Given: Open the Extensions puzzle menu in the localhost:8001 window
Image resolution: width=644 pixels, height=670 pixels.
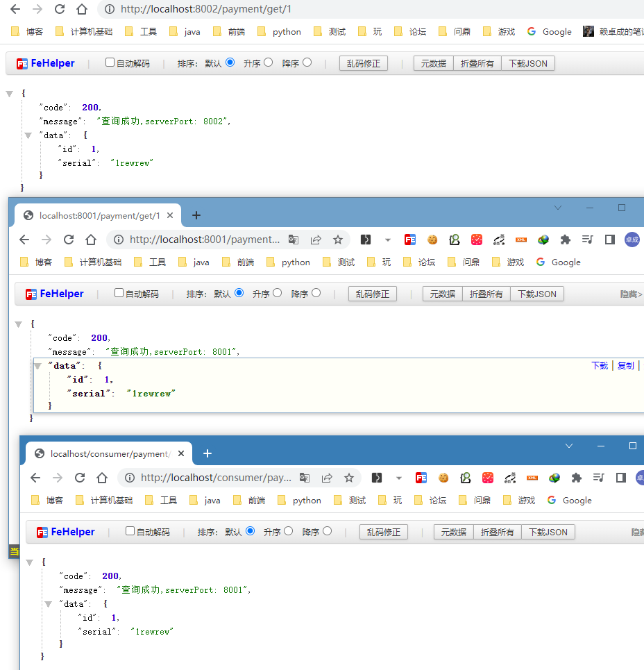Looking at the screenshot, I should point(566,240).
